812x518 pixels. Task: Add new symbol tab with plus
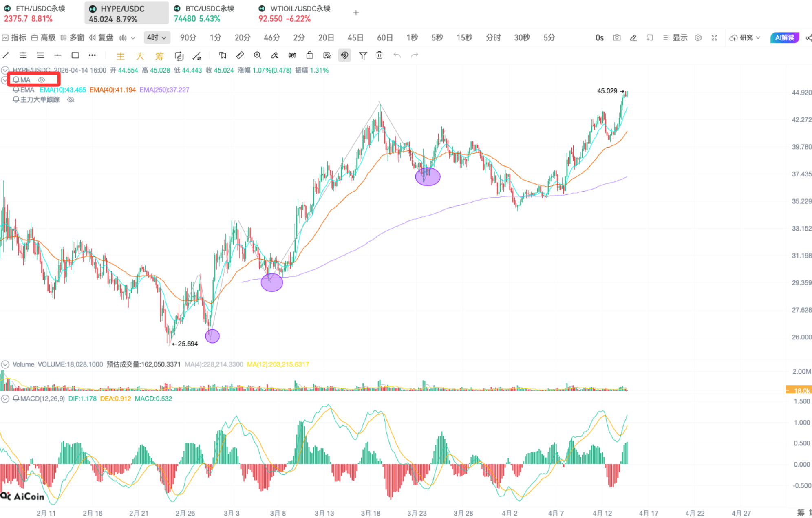[x=356, y=13]
